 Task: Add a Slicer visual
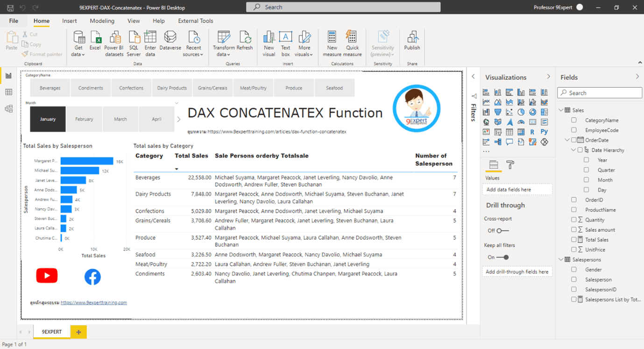point(498,132)
